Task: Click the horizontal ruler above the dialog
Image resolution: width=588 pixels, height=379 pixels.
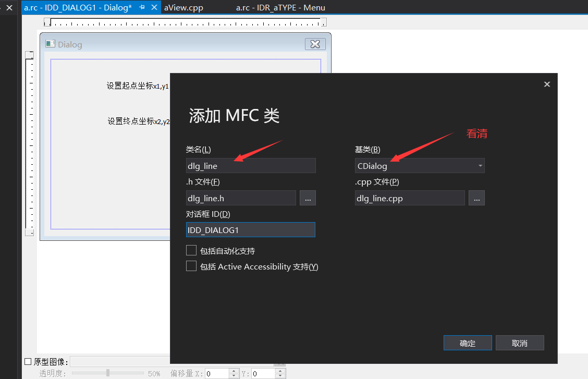Action: tap(185, 22)
